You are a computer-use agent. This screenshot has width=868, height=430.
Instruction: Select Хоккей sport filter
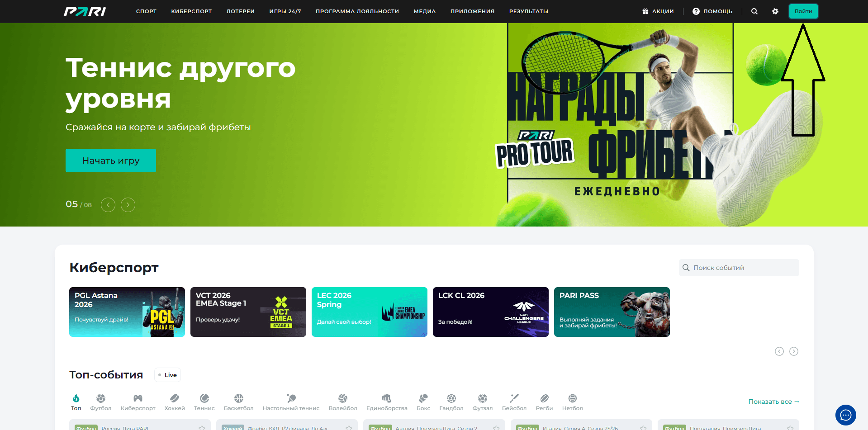(x=175, y=402)
